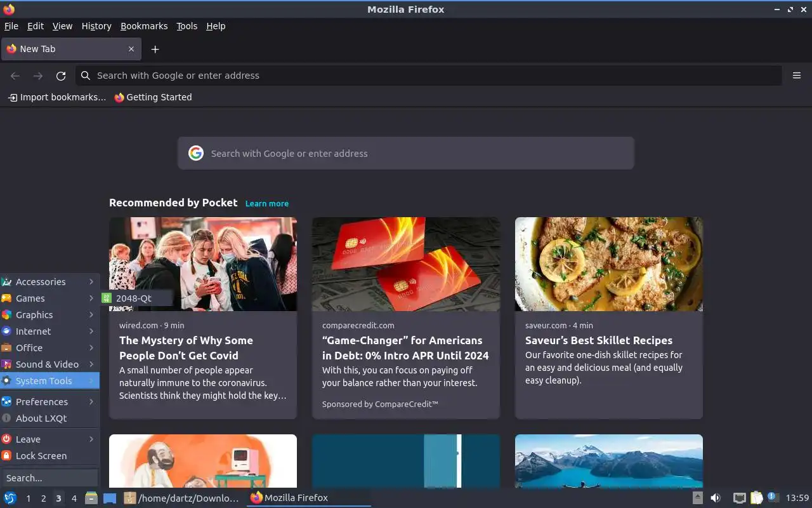Open the File menu
The height and width of the screenshot is (508, 812).
click(11, 26)
